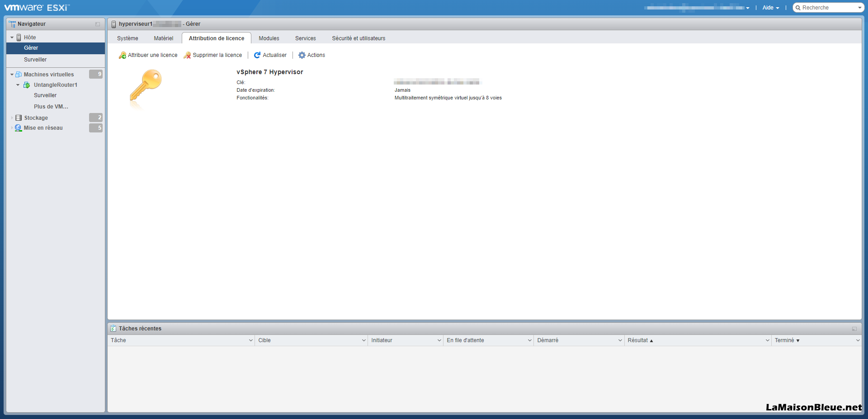
Task: Click the Jamais expiration value
Action: tap(402, 90)
